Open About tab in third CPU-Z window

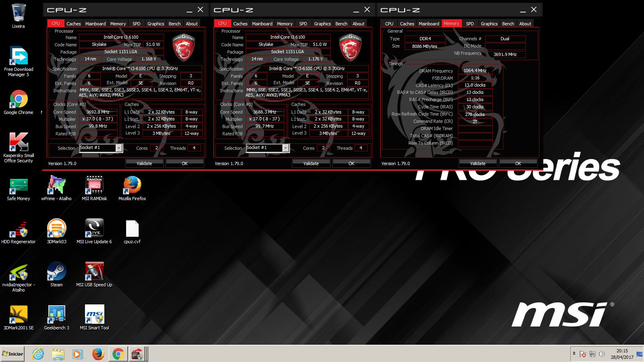[x=525, y=24]
